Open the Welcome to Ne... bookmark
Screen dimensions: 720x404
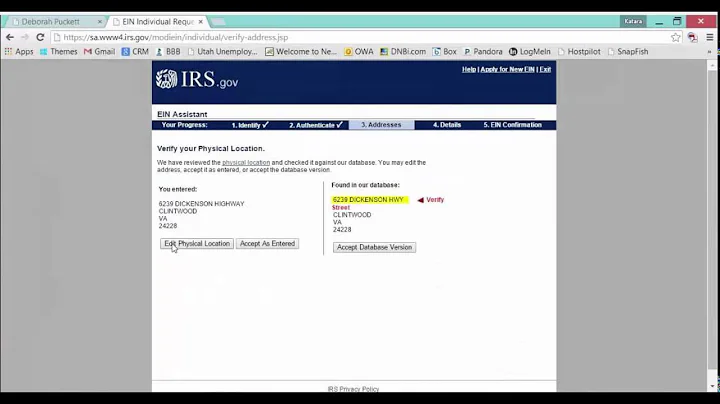pyautogui.click(x=301, y=52)
